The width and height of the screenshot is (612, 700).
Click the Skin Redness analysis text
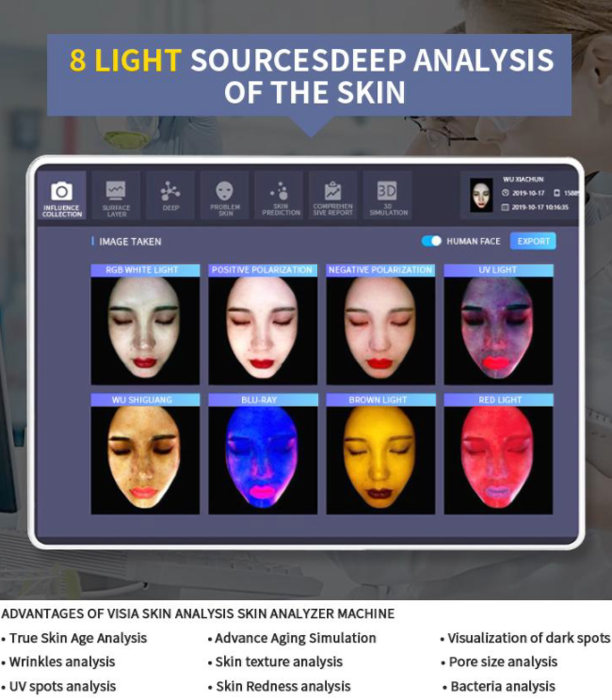point(283,686)
